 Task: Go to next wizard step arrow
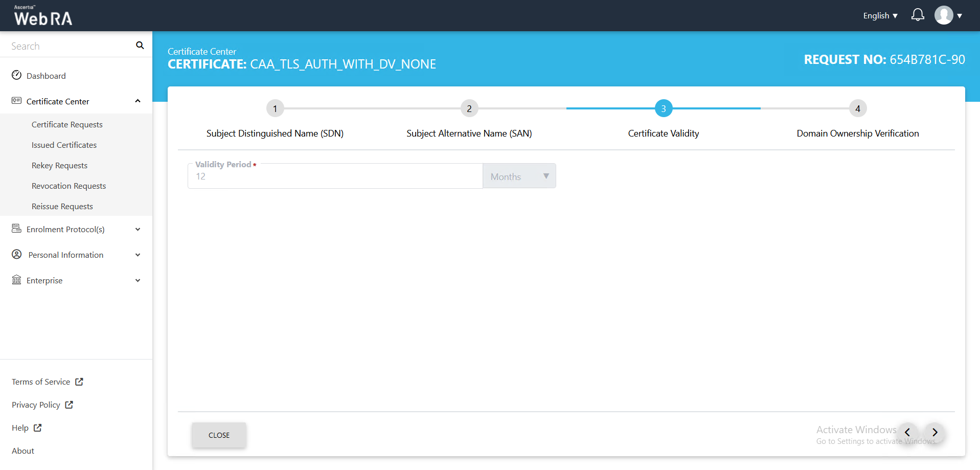pyautogui.click(x=935, y=432)
